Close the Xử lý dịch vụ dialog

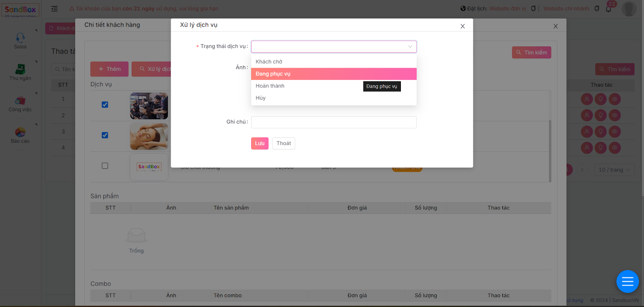(x=462, y=26)
